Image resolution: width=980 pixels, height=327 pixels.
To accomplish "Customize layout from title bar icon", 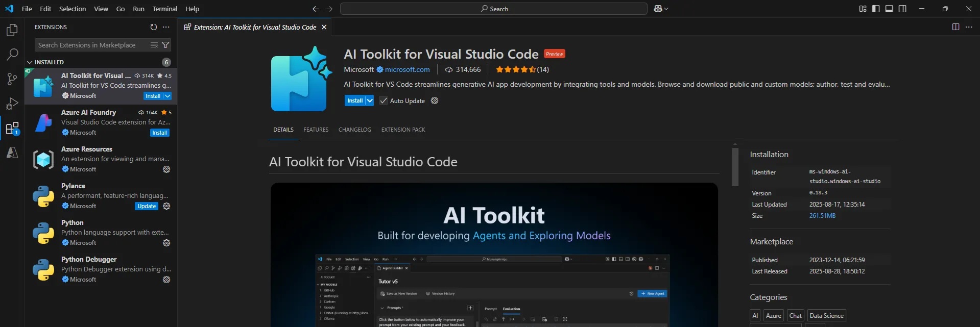I will coord(863,9).
